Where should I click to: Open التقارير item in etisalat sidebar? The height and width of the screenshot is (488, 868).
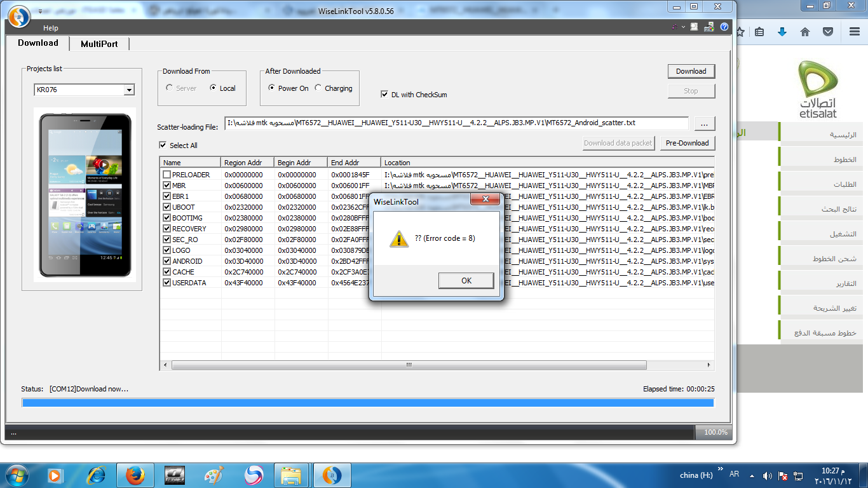820,283
